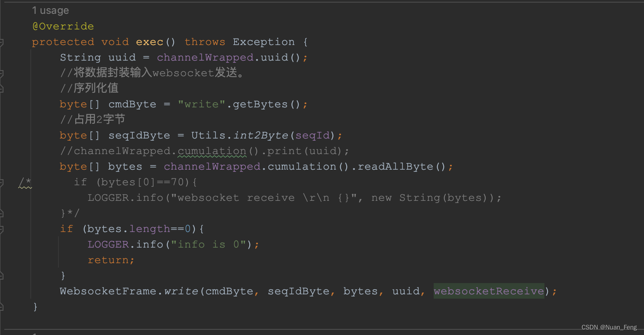Collapse the exec method using its gutter fold marker
Screen dimensions: 644x335
pos(2,42)
